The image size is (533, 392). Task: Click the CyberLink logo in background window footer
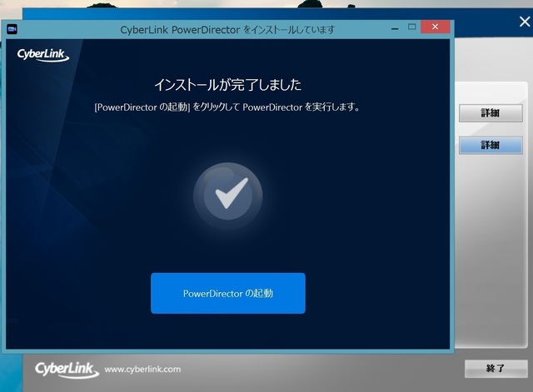[67, 370]
